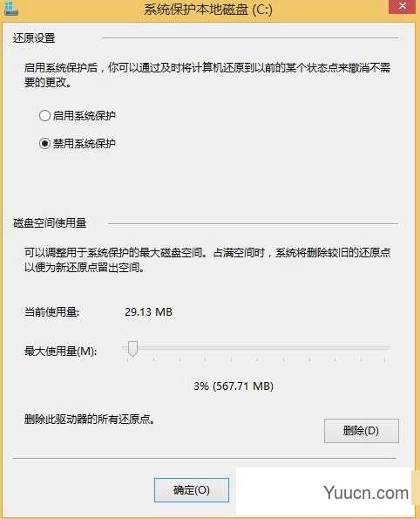
Task: Click the restore settings description paragraph
Action: pos(207,75)
